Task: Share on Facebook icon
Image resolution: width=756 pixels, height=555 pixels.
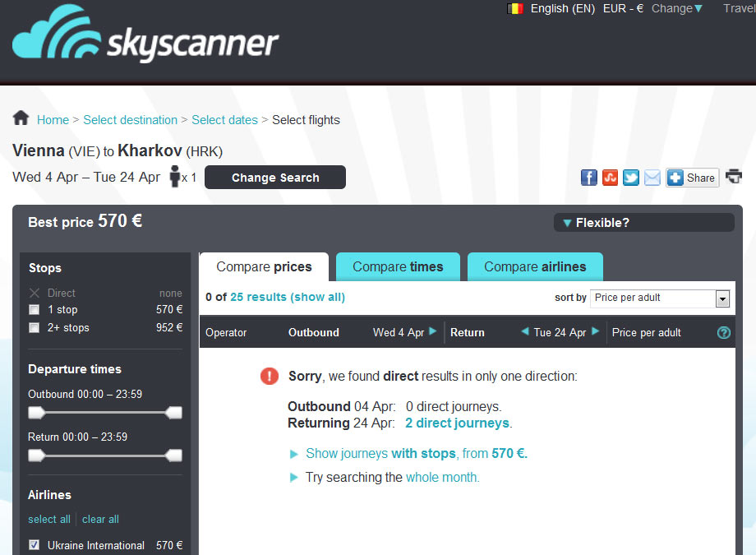Action: coord(588,178)
